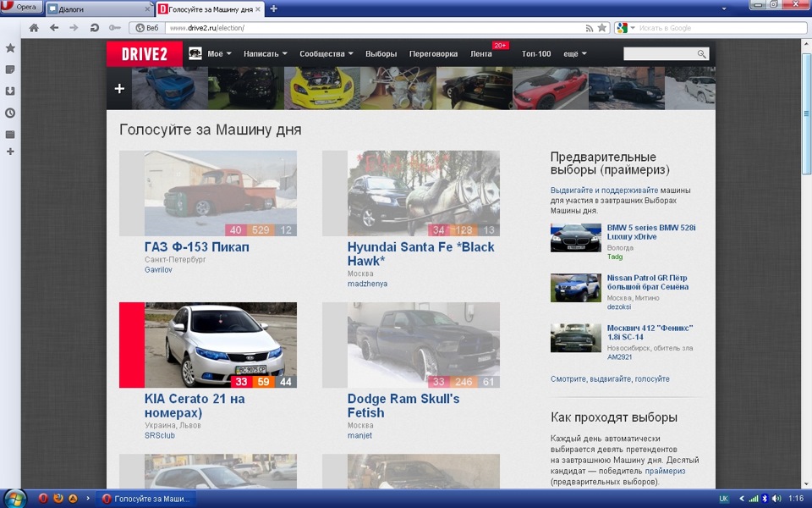Open the History clock panel in the sidebar
The width and height of the screenshot is (812, 508).
tap(11, 112)
